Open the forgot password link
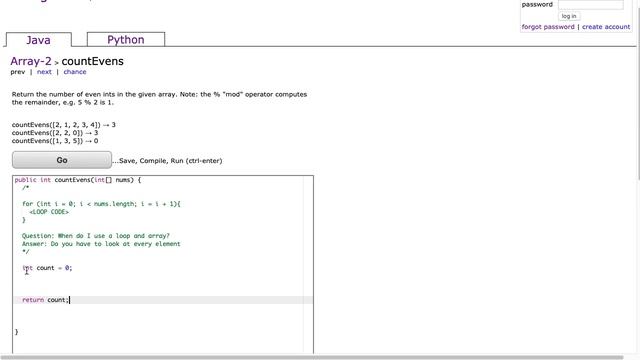The image size is (640, 360). tap(548, 27)
